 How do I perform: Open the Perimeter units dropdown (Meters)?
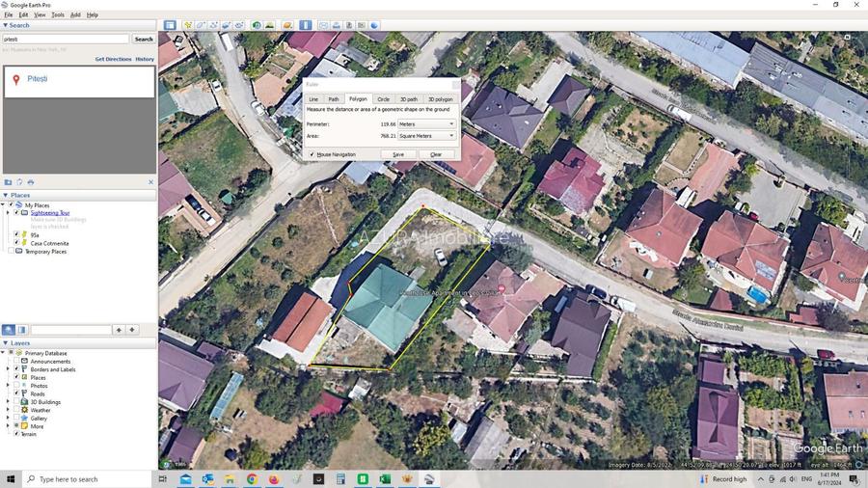coord(427,124)
